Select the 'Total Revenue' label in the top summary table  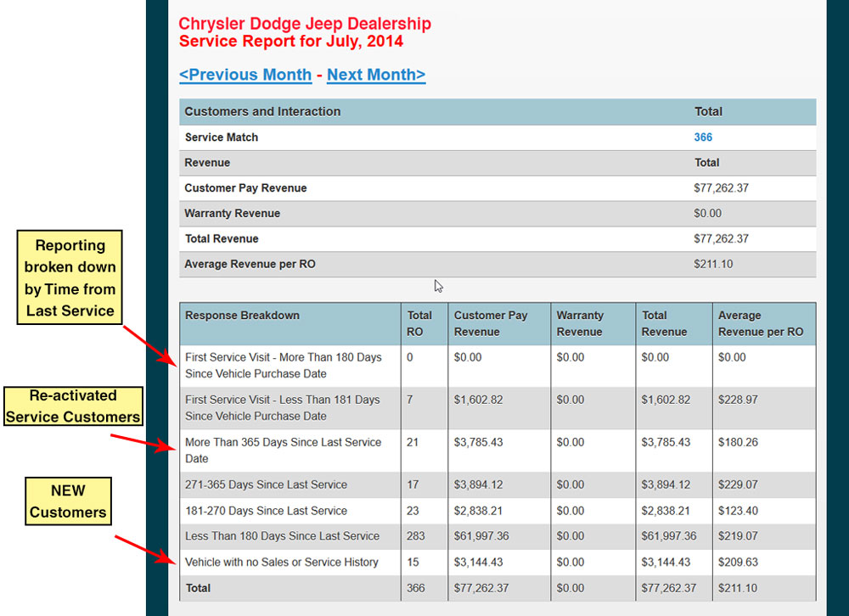[x=222, y=238]
